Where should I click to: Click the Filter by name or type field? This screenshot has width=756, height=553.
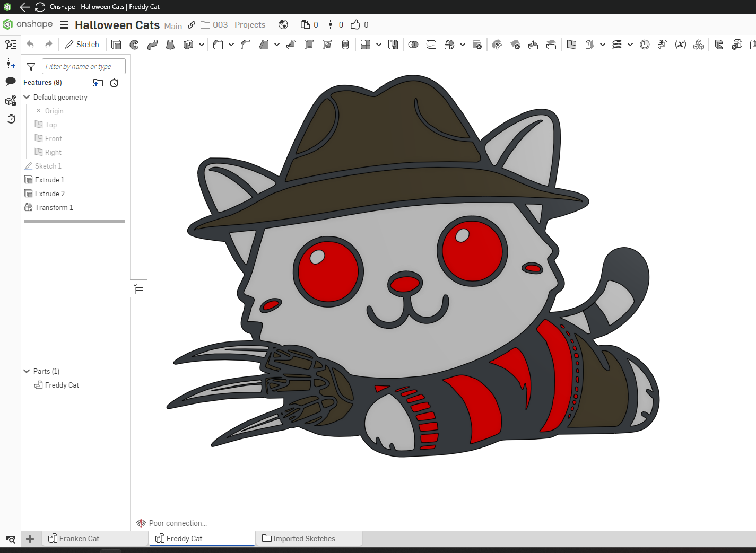tap(84, 66)
